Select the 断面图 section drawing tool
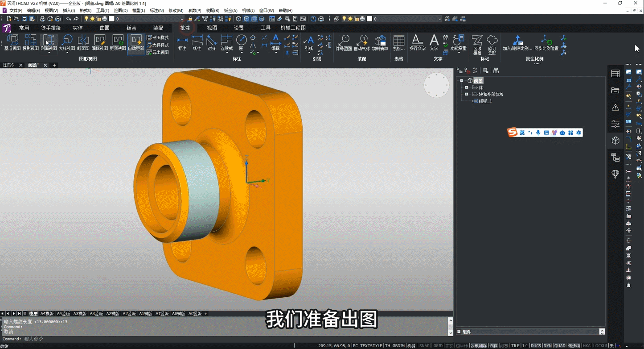Screen dimensions: 644x349 pos(83,43)
